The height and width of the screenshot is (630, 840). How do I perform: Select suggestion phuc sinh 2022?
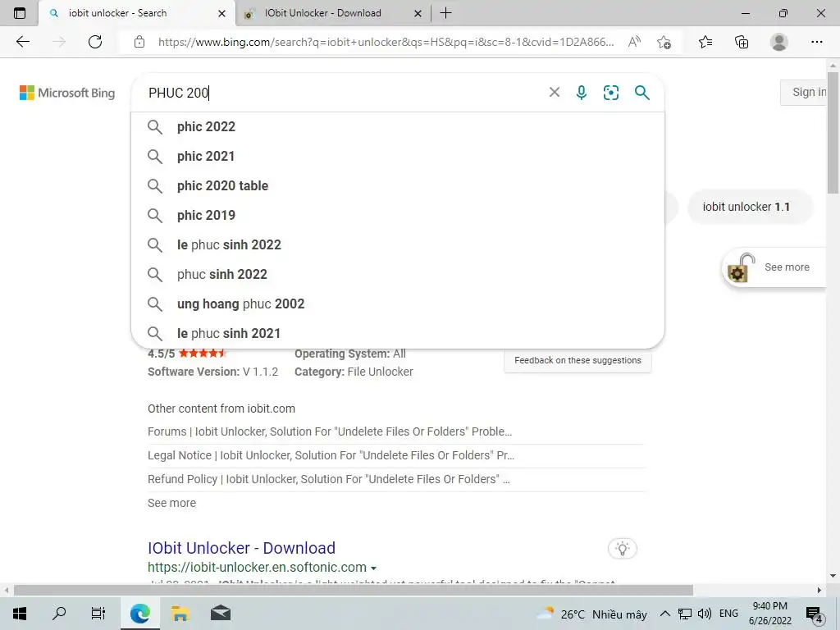tap(398, 274)
